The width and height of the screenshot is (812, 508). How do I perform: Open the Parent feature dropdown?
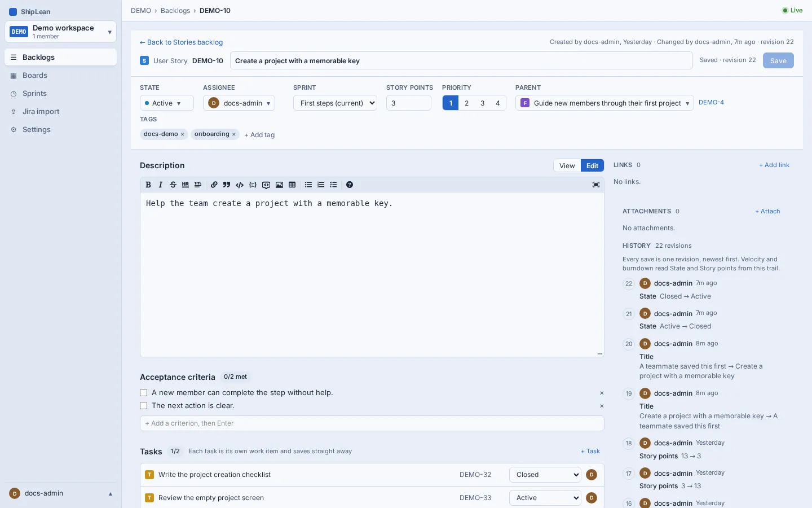pyautogui.click(x=604, y=103)
